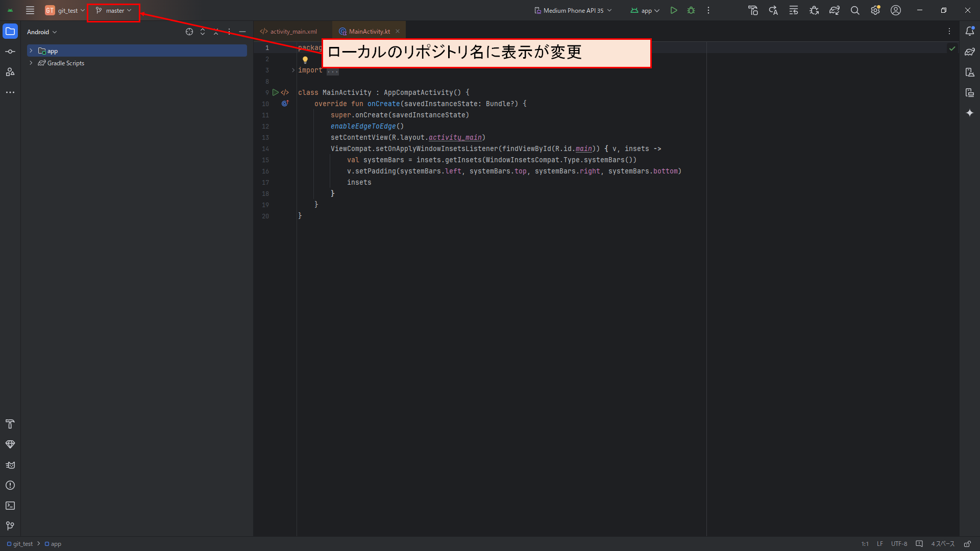Expand the Gradle Scripts tree node

point(31,63)
